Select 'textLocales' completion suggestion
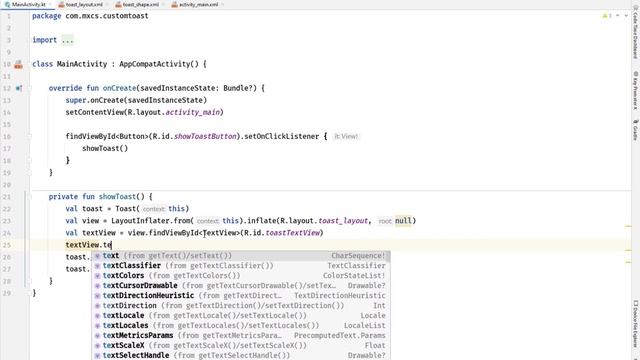This screenshot has height=360, width=640. [241, 326]
